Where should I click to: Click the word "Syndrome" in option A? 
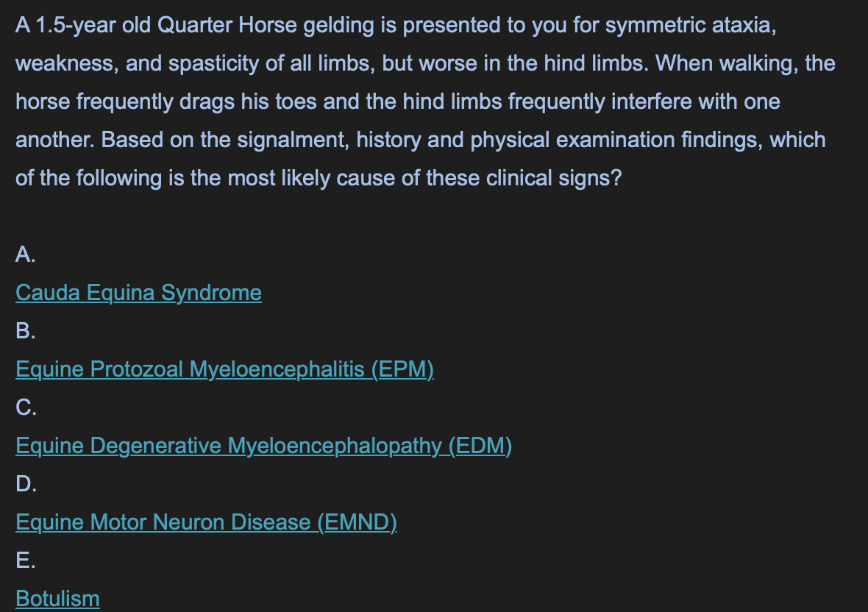(x=211, y=293)
